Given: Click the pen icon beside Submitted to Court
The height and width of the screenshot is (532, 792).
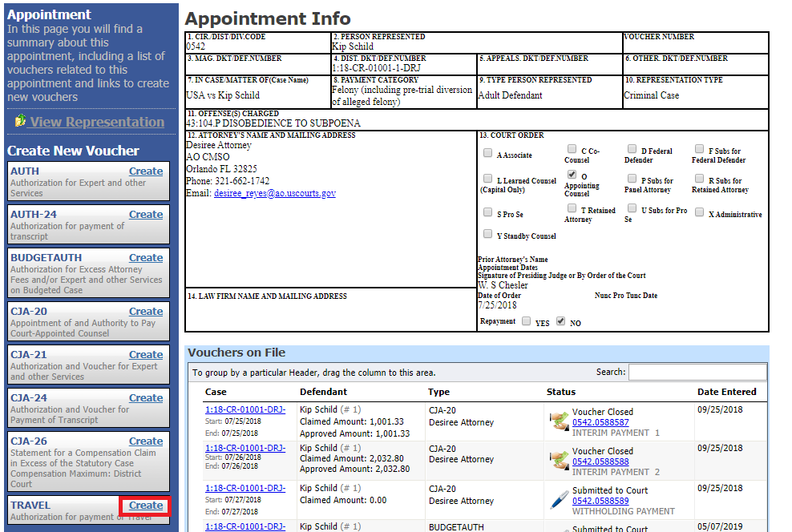Looking at the screenshot, I should click(559, 501).
